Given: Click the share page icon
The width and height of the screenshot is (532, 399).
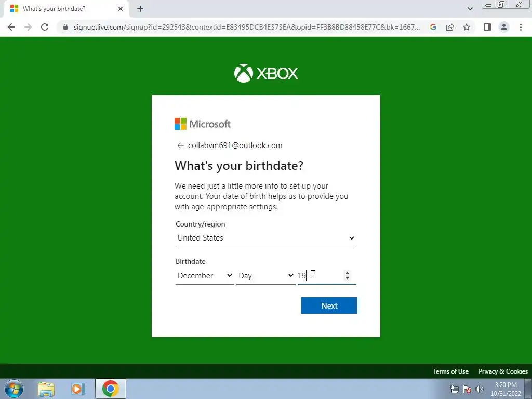Looking at the screenshot, I should pos(450,27).
